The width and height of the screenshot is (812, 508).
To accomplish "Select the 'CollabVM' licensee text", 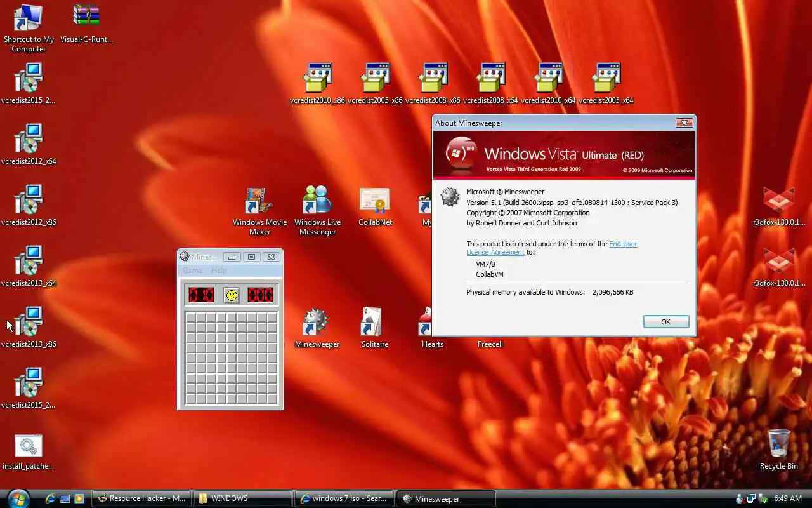I will (x=489, y=274).
